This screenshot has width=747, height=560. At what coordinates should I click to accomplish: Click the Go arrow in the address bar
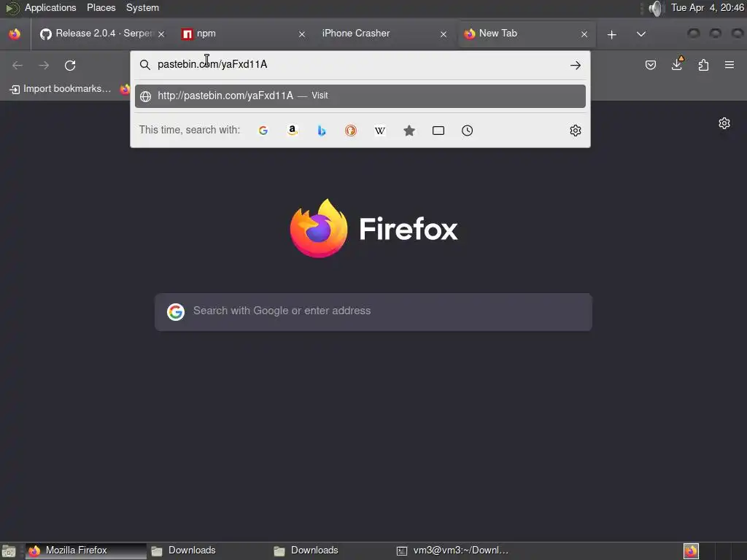(x=575, y=65)
